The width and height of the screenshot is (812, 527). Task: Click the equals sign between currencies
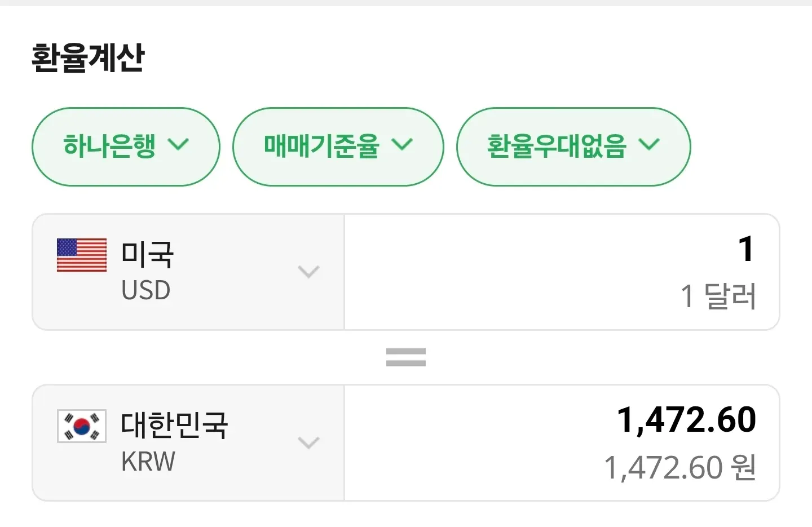click(x=405, y=356)
